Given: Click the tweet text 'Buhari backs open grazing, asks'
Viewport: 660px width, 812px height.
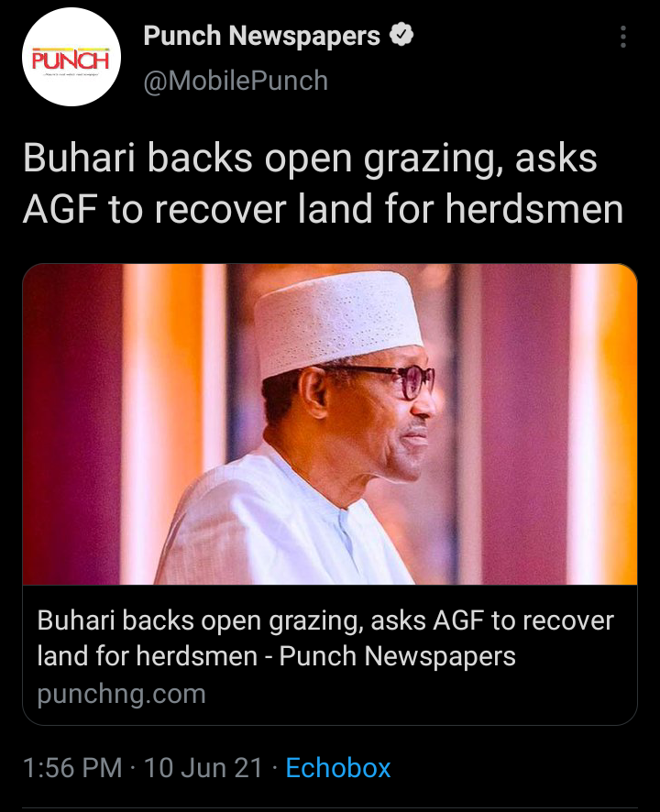Looking at the screenshot, I should tap(310, 159).
